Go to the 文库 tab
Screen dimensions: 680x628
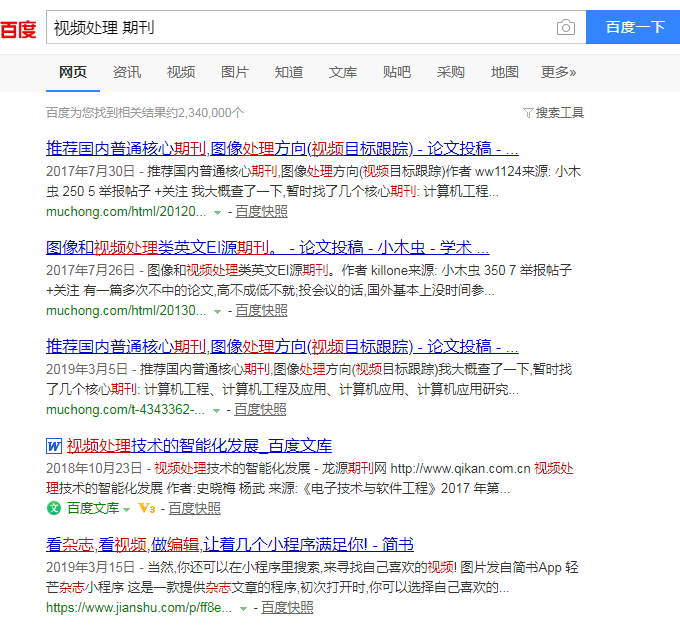pyautogui.click(x=343, y=72)
